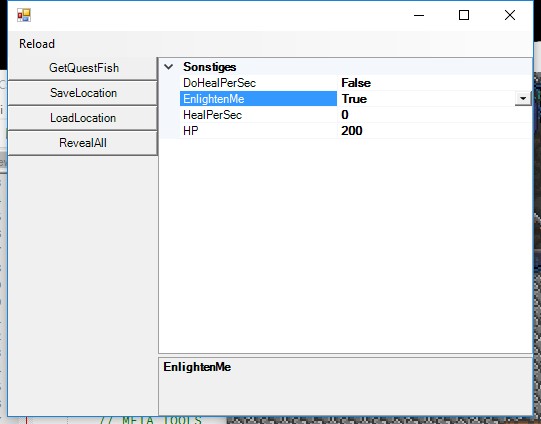This screenshot has height=424, width=541.
Task: Click the RevealAll button
Action: pyautogui.click(x=83, y=143)
